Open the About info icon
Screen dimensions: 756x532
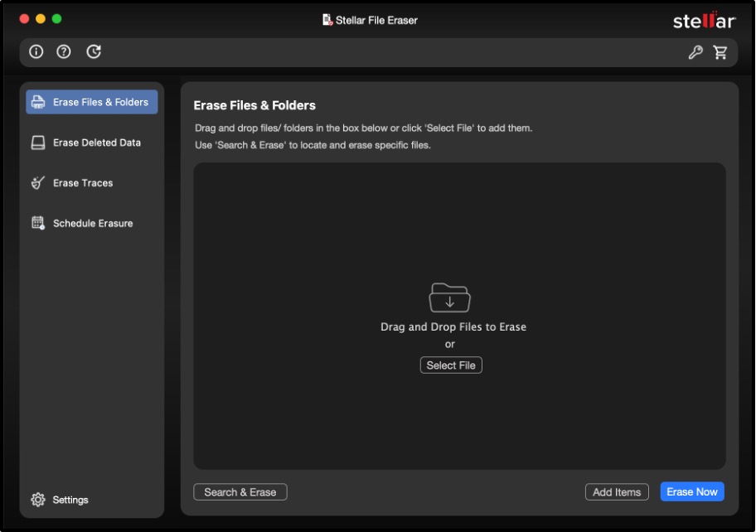pos(36,51)
